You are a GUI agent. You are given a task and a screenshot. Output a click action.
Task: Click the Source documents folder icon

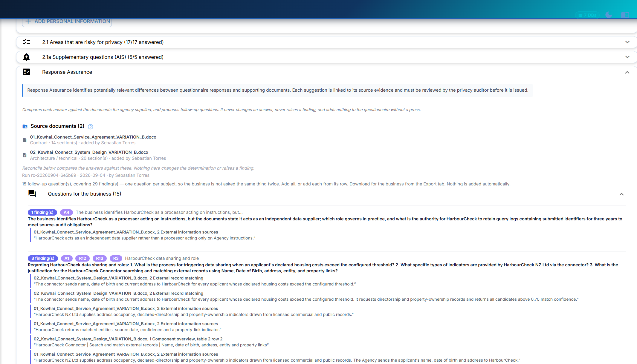click(x=25, y=126)
